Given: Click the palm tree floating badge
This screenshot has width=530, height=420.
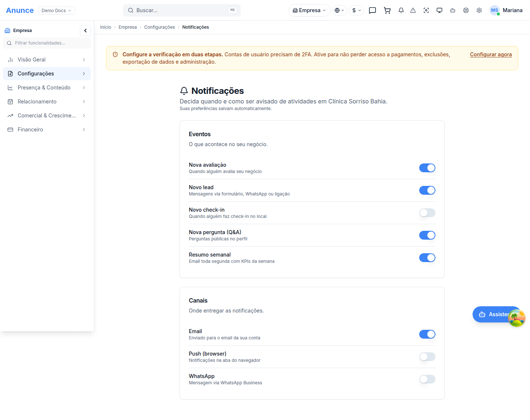Looking at the screenshot, I should [517, 318].
